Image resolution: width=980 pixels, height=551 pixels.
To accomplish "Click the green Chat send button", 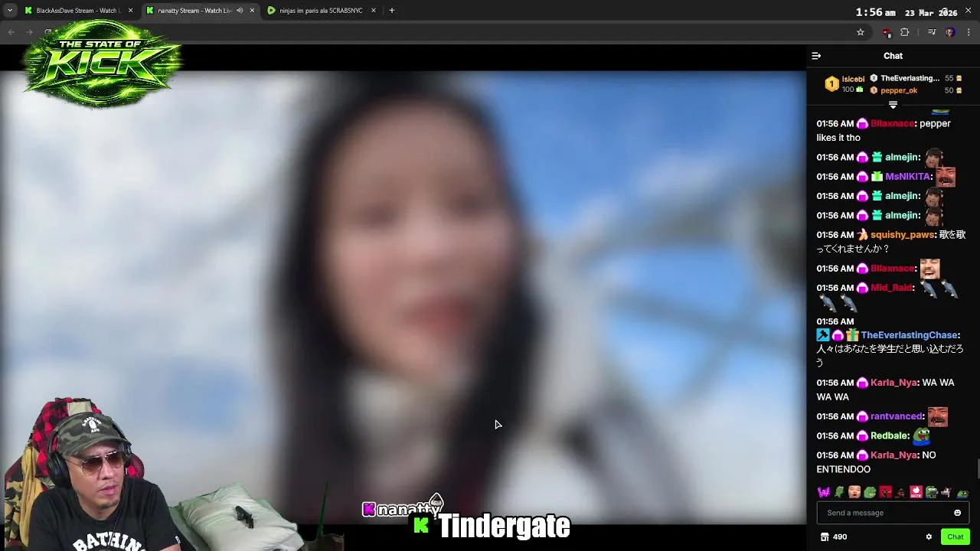I will (x=955, y=536).
